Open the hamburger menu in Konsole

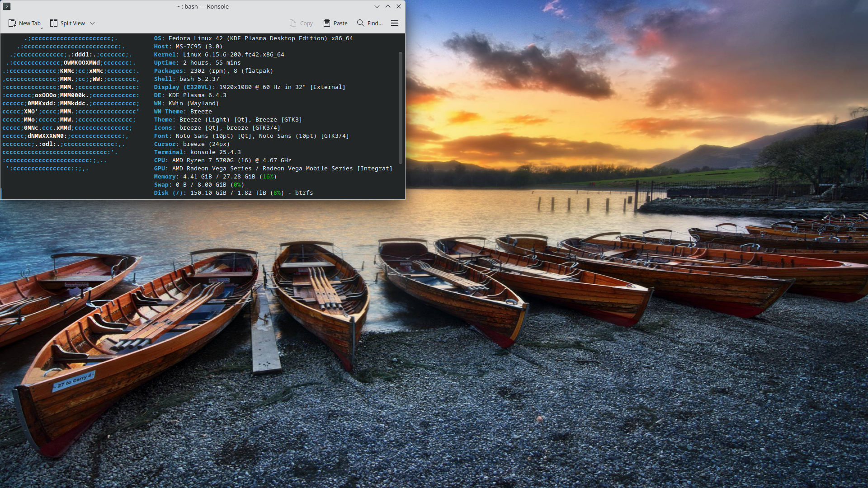pos(395,23)
